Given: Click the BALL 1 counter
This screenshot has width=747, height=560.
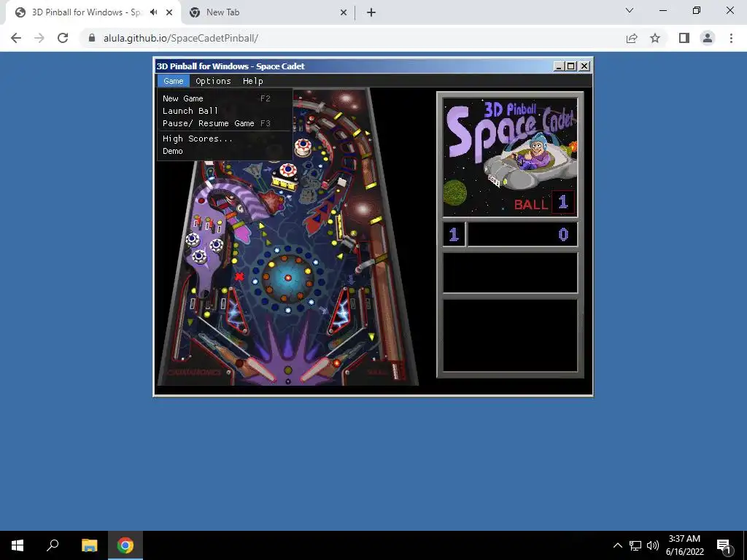Looking at the screenshot, I should pyautogui.click(x=544, y=203).
